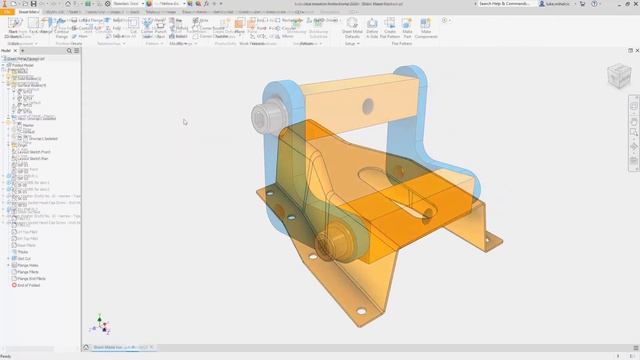This screenshot has height=360, width=640.
Task: Click the Refold button
Action: (x=178, y=36)
